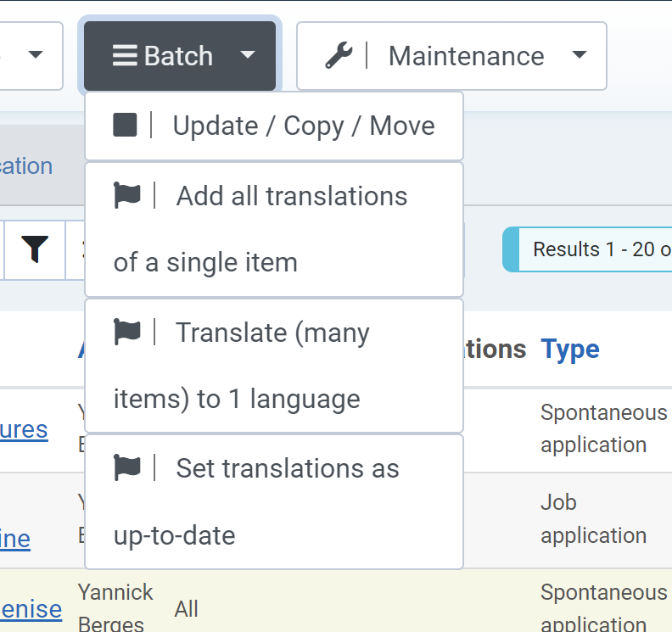Click the Batch hamburger lines icon
672x632 pixels.
click(125, 56)
